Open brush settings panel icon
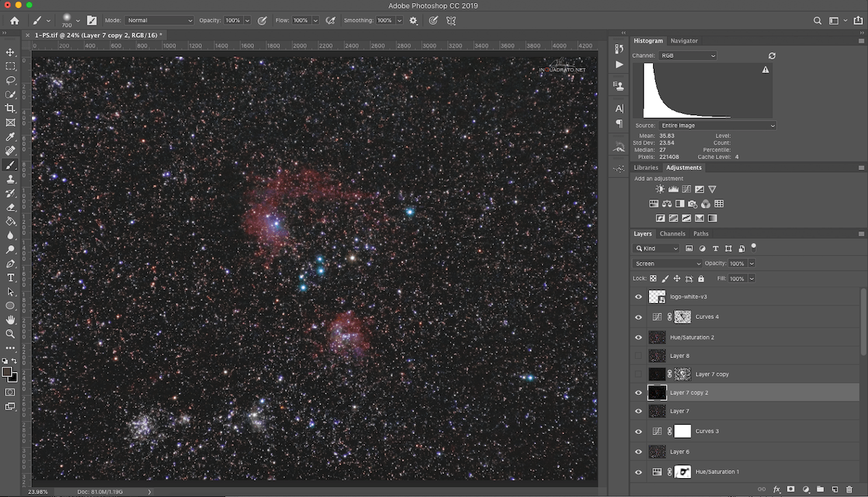The width and height of the screenshot is (868, 497). click(x=92, y=21)
